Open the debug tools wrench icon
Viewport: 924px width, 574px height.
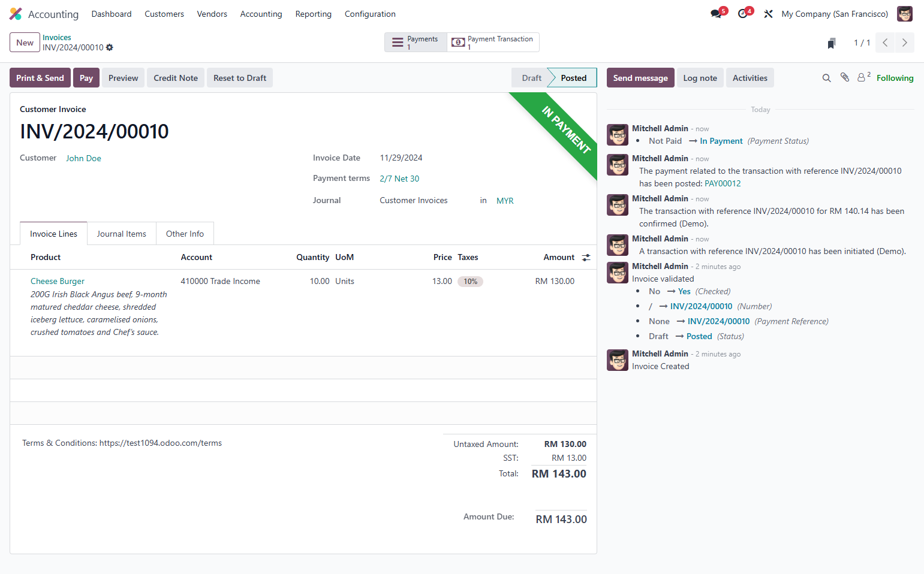pos(768,14)
